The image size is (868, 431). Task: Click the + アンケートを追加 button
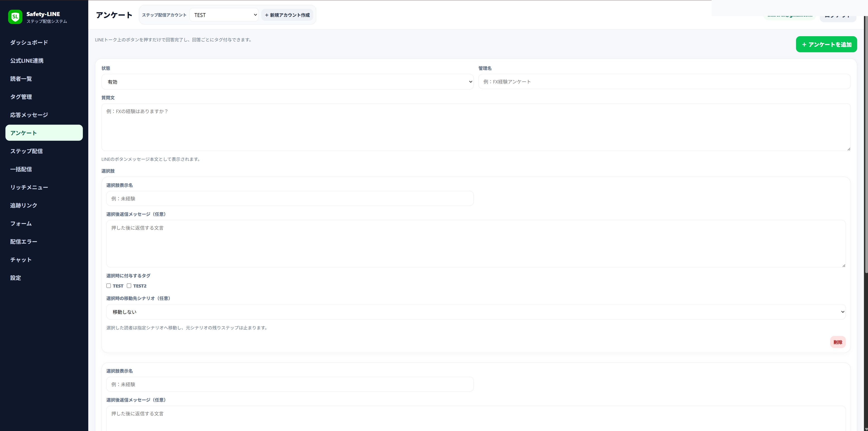click(826, 44)
